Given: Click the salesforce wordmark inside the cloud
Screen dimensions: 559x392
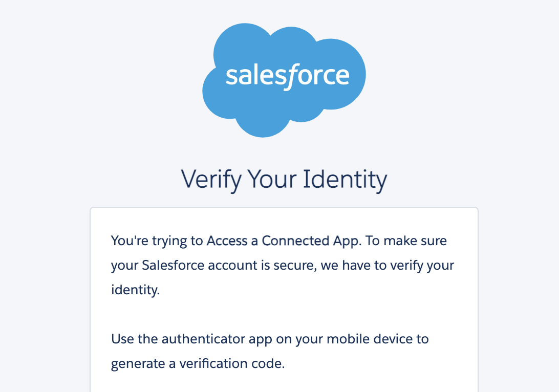Looking at the screenshot, I should [x=287, y=76].
